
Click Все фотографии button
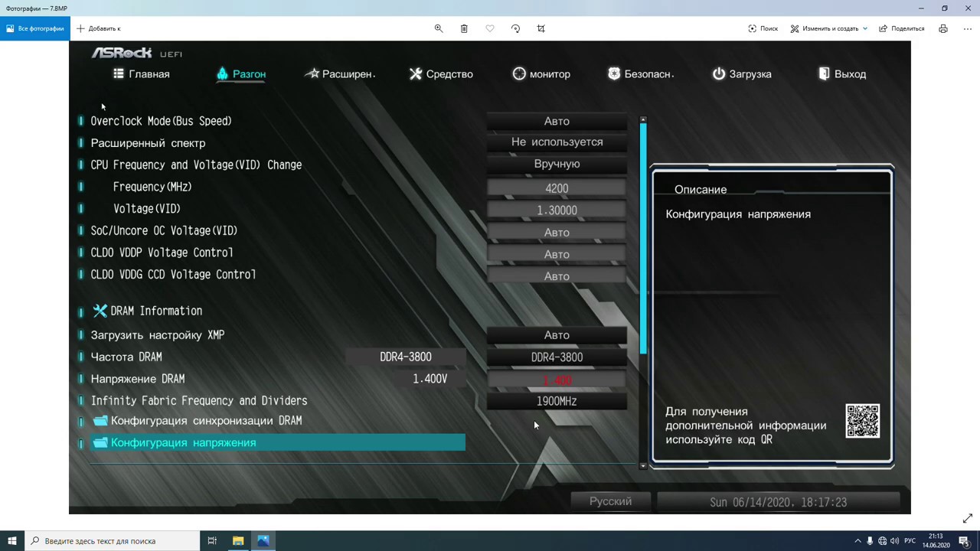point(35,28)
